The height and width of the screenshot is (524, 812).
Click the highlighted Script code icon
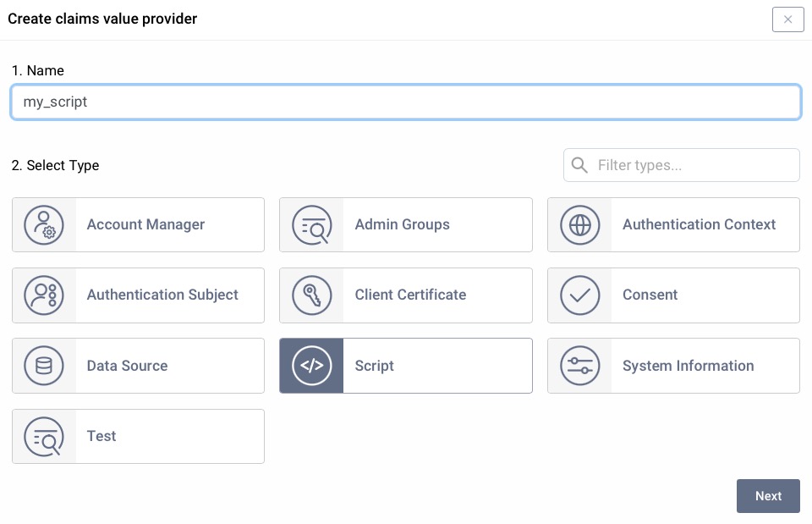pos(312,366)
